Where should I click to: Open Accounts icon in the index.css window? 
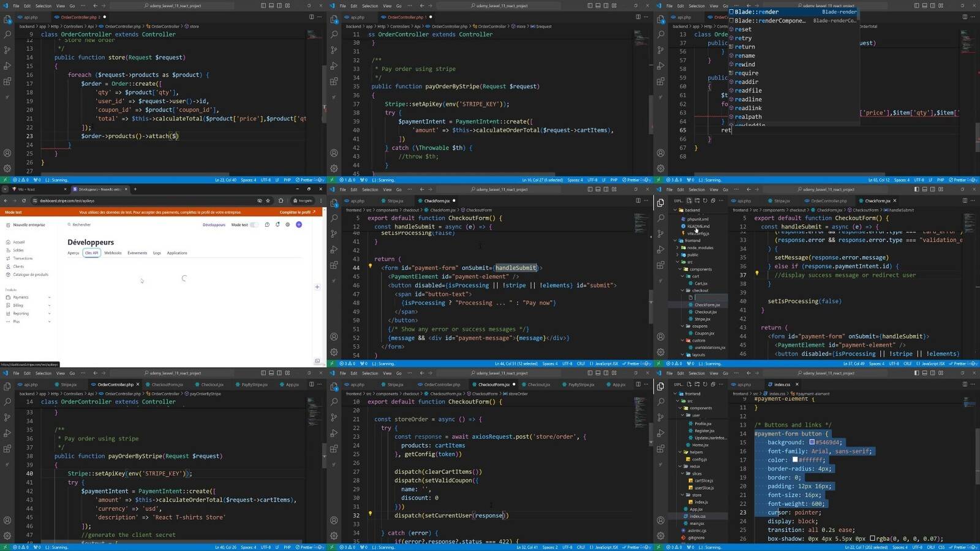(660, 520)
